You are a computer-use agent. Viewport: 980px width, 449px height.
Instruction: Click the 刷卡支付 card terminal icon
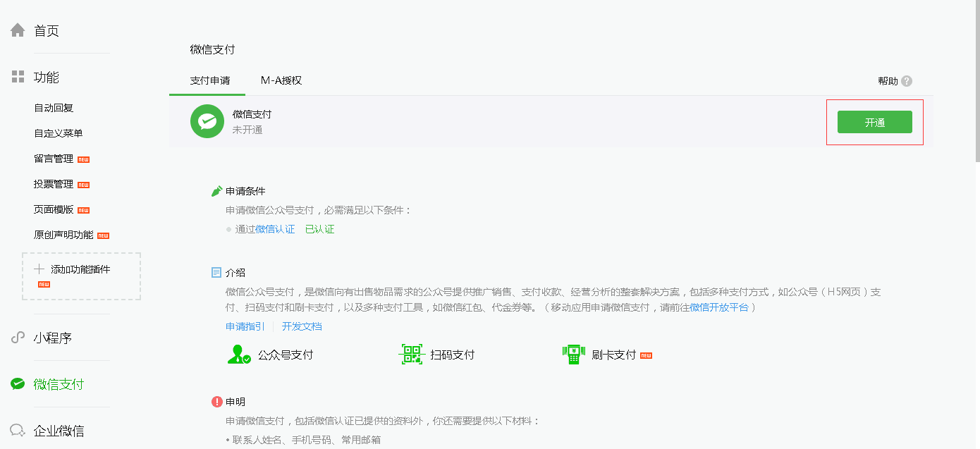[x=574, y=355]
